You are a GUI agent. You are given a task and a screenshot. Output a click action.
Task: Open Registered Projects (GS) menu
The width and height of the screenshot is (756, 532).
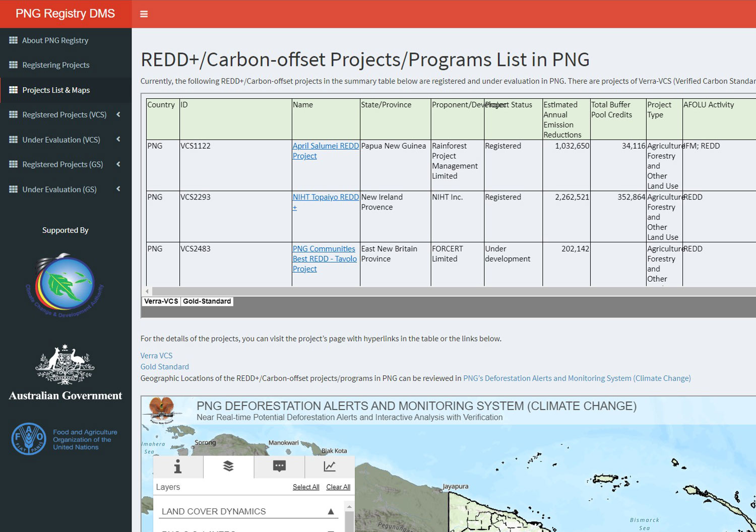62,164
